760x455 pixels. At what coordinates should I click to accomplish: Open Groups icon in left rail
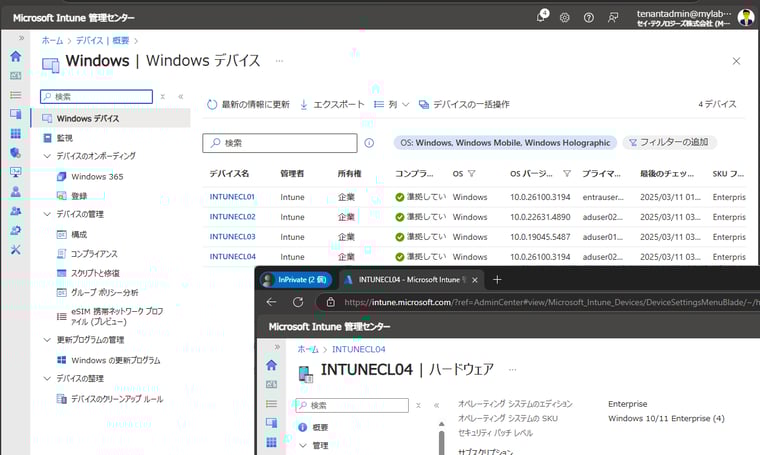pyautogui.click(x=16, y=211)
